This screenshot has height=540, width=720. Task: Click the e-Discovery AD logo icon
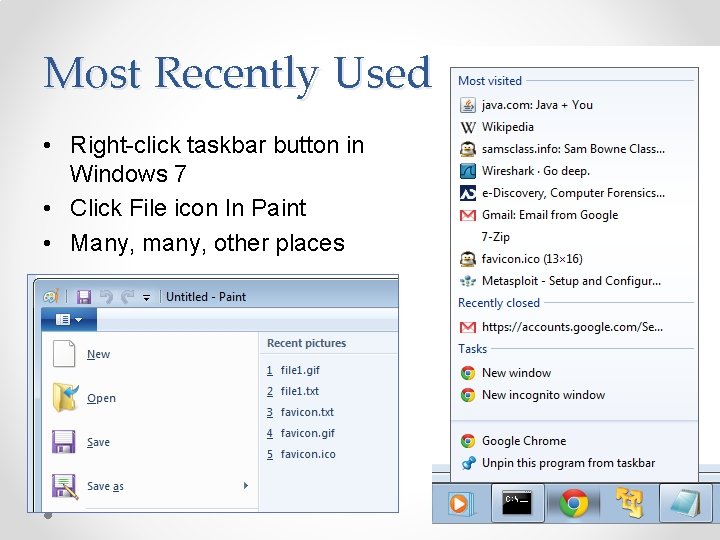[x=467, y=193]
